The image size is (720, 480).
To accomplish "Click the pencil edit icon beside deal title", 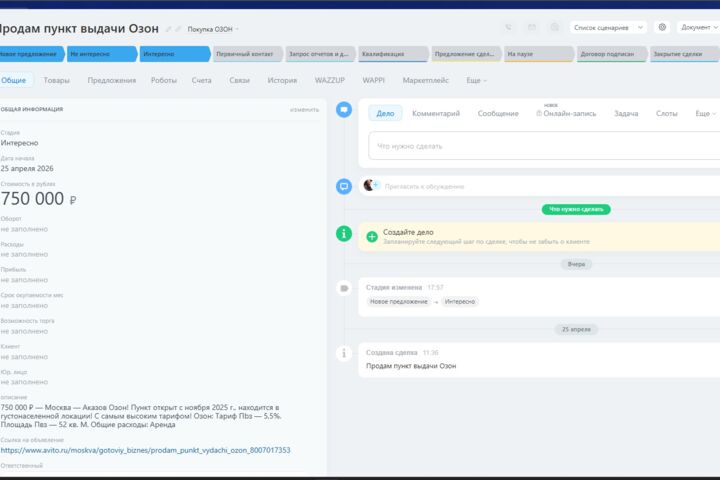I will point(169,29).
